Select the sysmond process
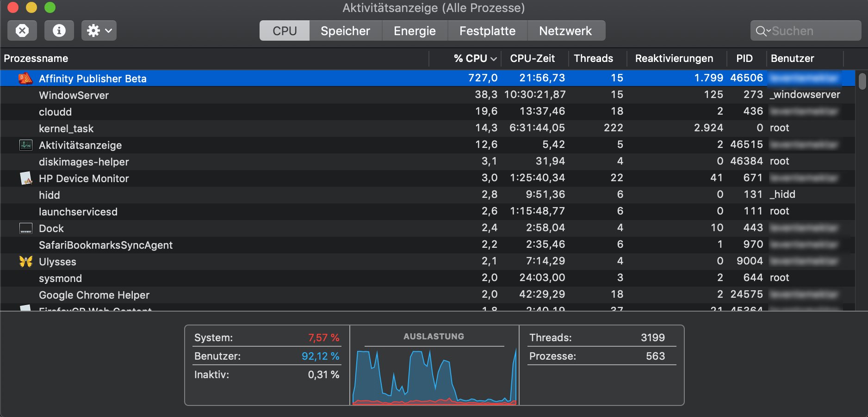The width and height of the screenshot is (868, 417). (60, 278)
